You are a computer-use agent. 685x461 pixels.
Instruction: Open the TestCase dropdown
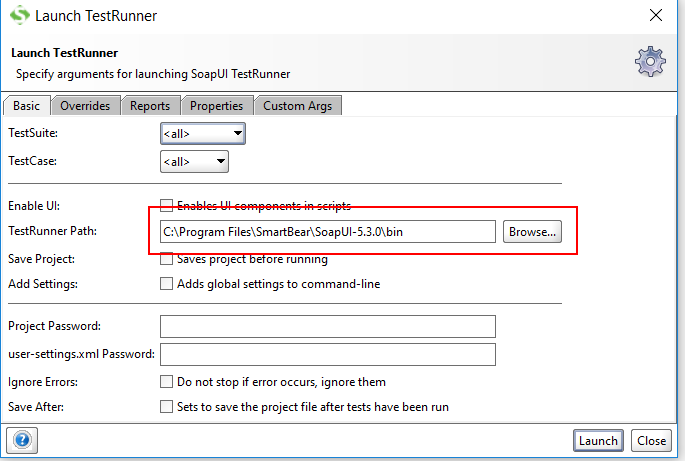tap(194, 162)
